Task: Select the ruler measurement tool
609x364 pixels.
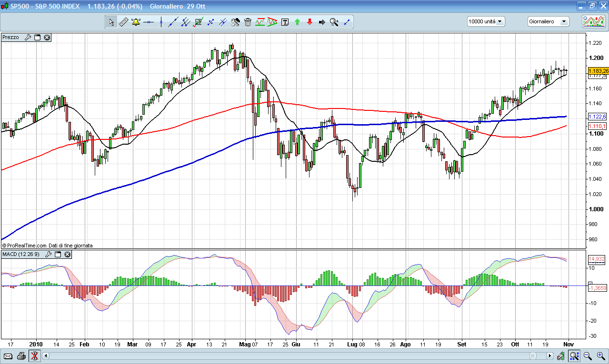Action: point(123,22)
